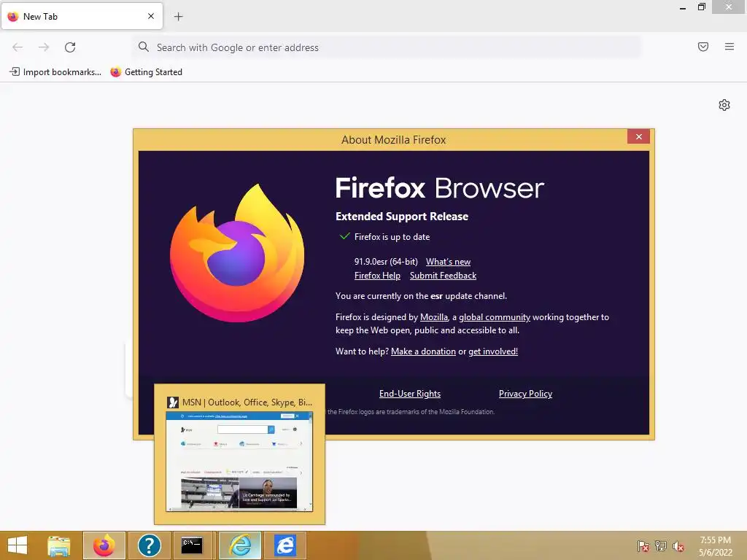This screenshot has height=560, width=747.
Task: Click the Firefox Browser logo image
Action: (237, 252)
